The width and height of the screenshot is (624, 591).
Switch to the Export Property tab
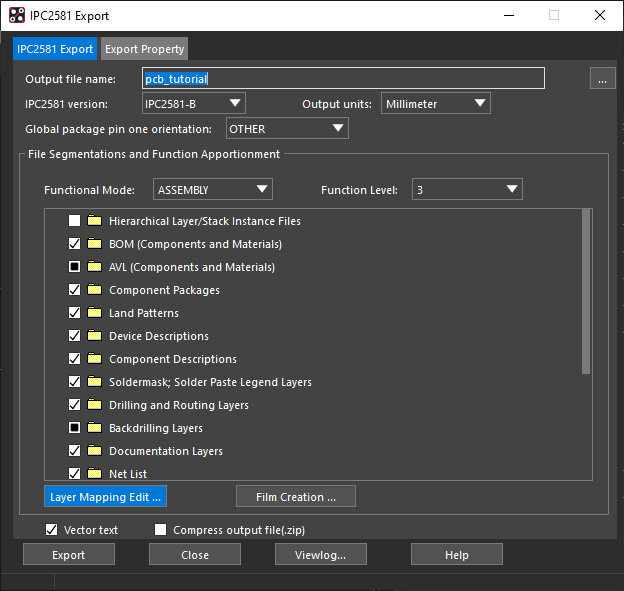pos(144,49)
